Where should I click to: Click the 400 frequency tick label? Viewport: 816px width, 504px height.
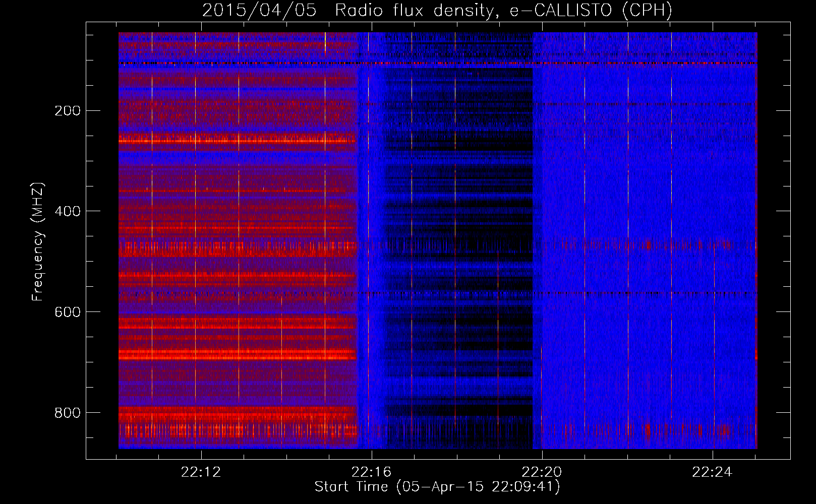click(68, 211)
